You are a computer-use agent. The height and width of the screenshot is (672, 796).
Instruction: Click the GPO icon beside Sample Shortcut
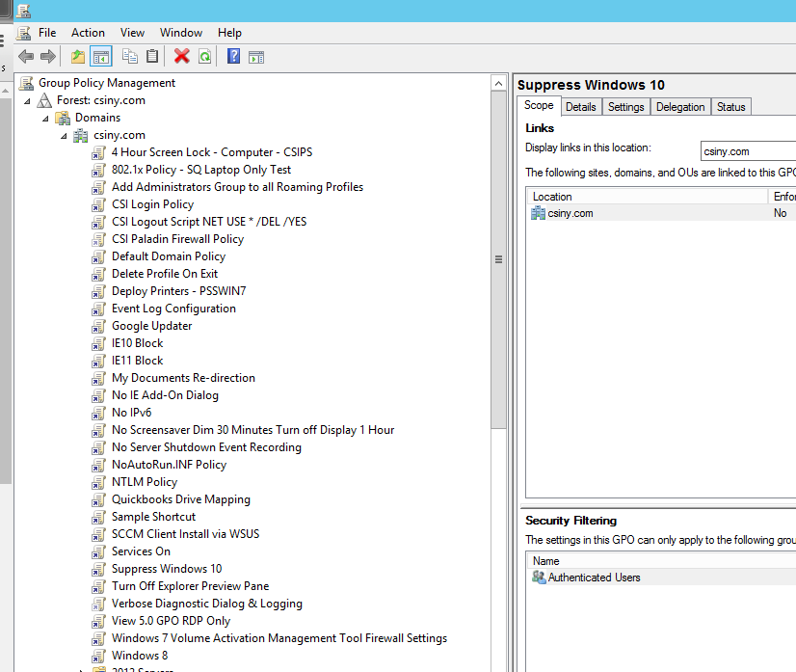(x=98, y=517)
